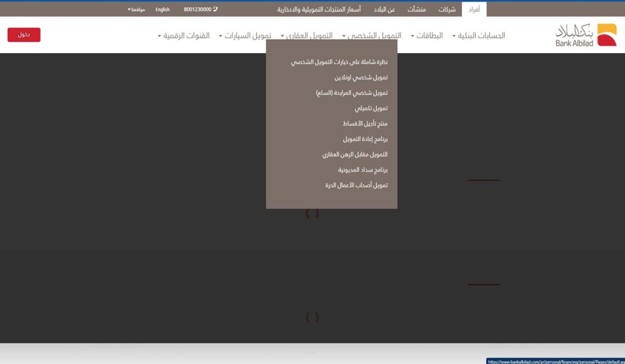The height and width of the screenshot is (364, 625).
Task: Choose تمويل أصحاب الأعمال الحرة
Action: click(356, 185)
